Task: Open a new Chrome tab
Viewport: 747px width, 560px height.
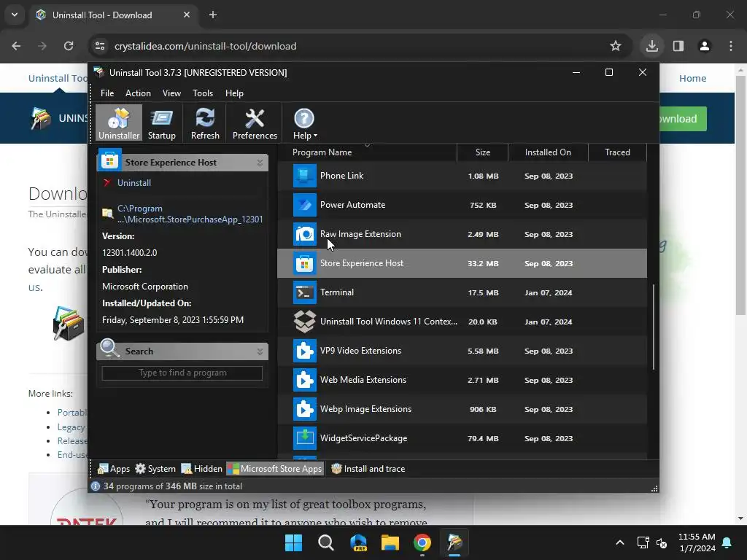Action: click(x=213, y=15)
